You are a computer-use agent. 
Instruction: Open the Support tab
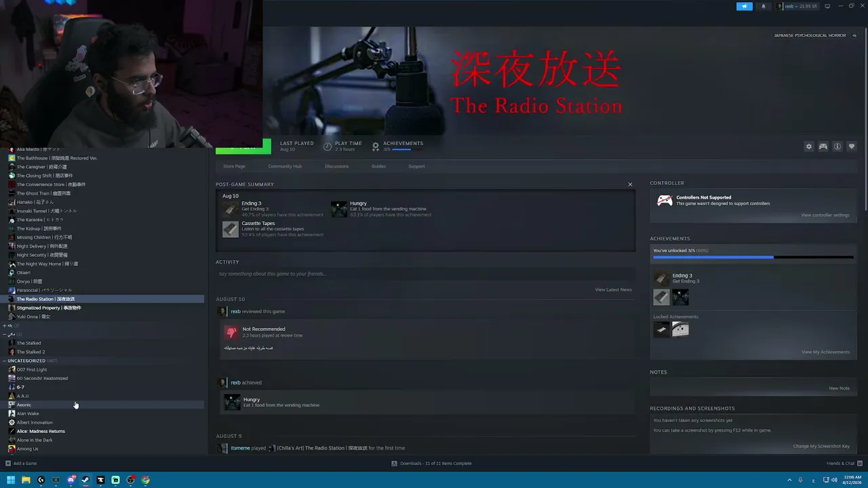416,166
